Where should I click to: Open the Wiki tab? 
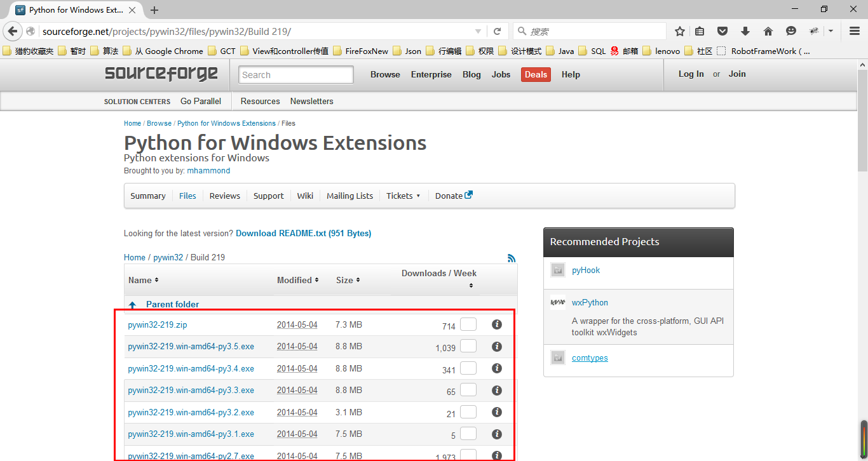click(305, 196)
